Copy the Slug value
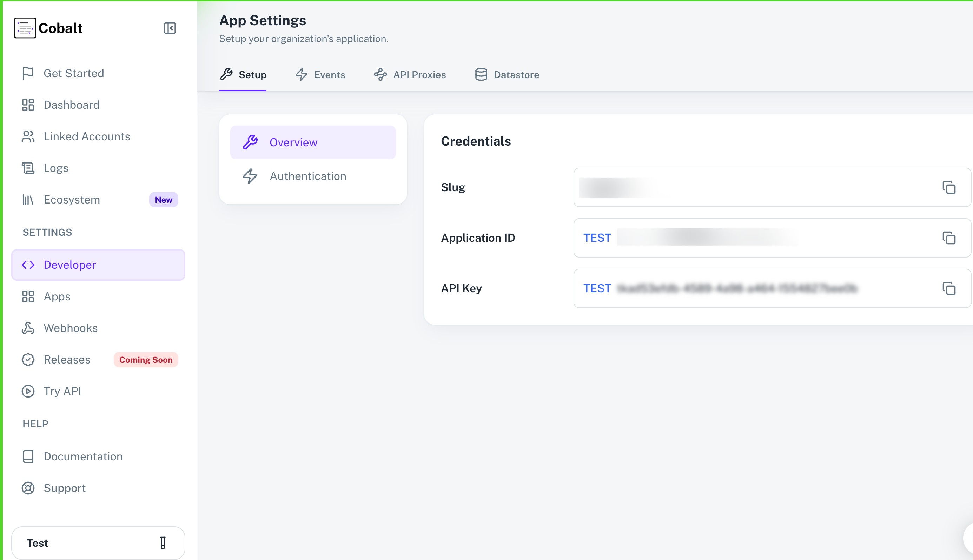973x560 pixels. coord(949,188)
